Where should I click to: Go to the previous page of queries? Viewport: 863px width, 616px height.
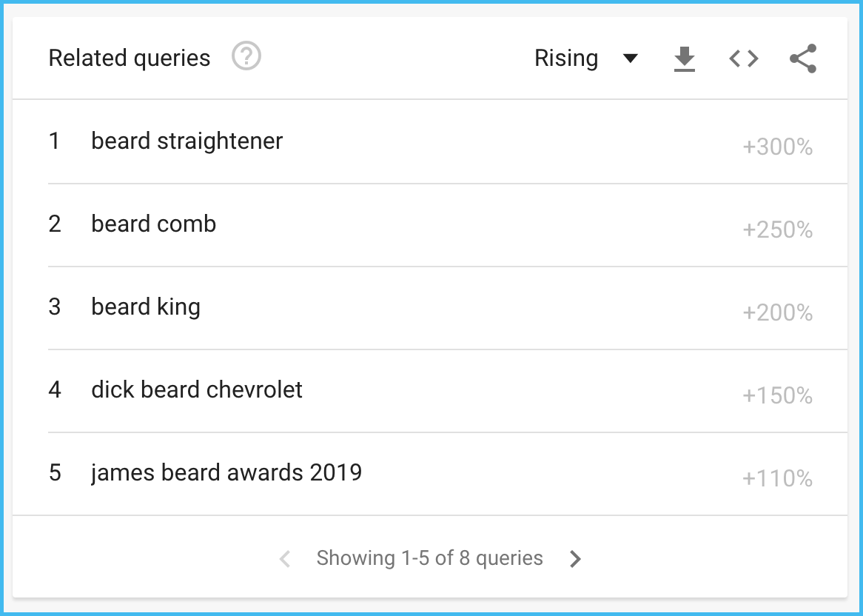point(285,559)
